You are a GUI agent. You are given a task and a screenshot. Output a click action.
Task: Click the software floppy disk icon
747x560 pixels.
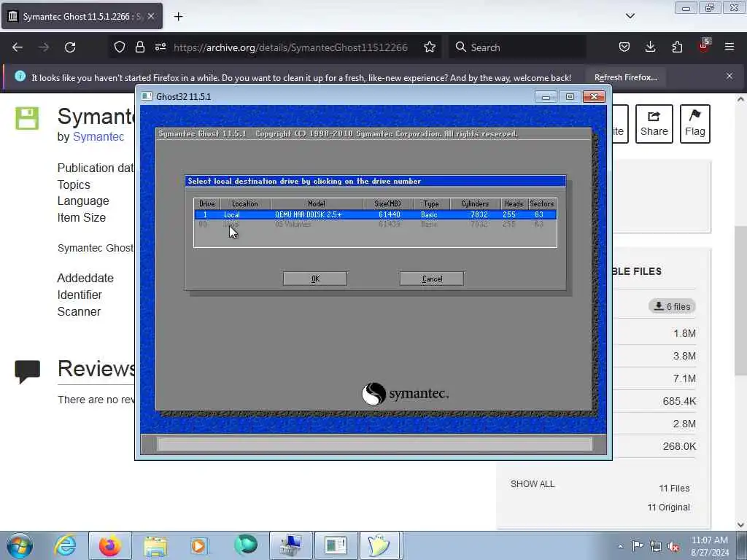coord(27,118)
